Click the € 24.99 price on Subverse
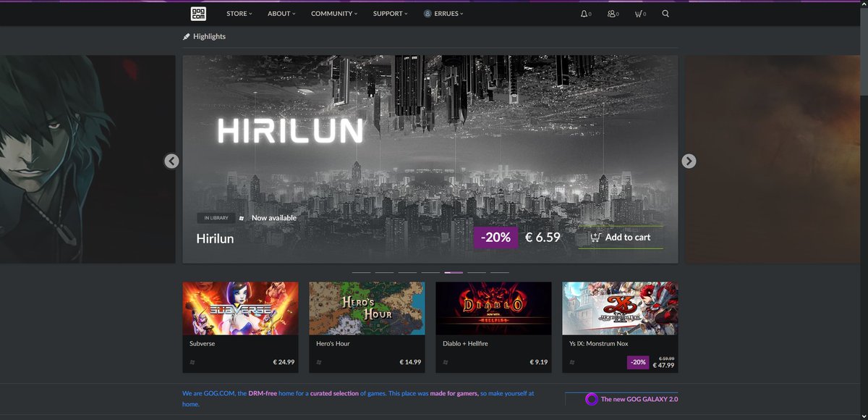Viewport: 868px width, 420px height. [x=284, y=362]
